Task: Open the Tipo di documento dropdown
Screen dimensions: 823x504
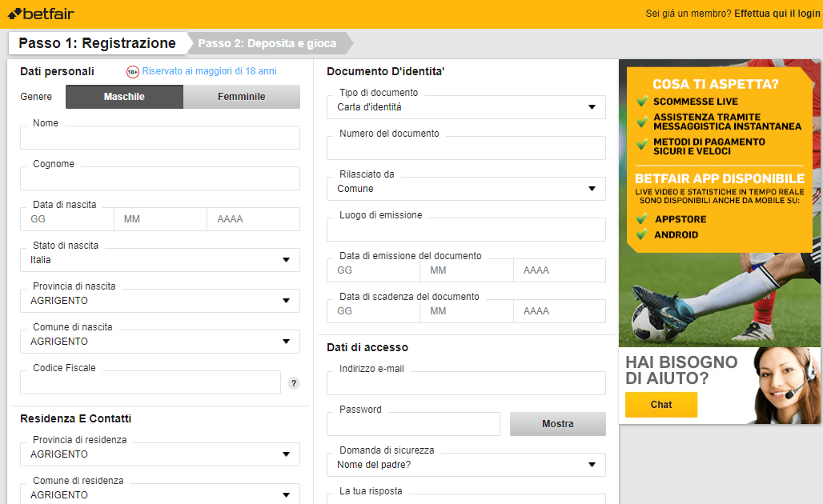Action: [466, 107]
